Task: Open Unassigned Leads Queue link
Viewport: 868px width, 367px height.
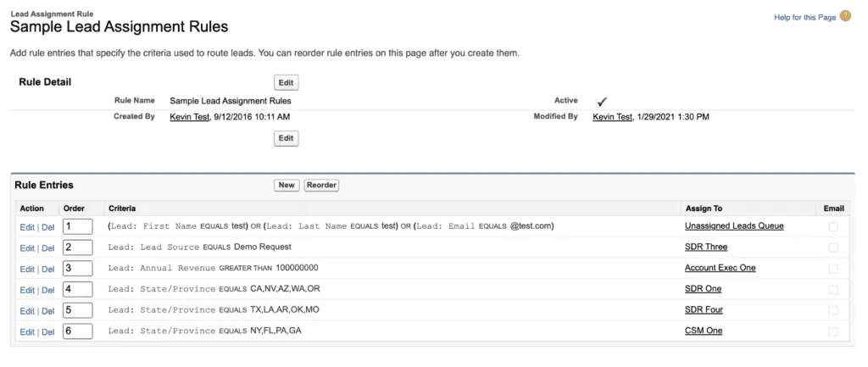Action: (734, 225)
